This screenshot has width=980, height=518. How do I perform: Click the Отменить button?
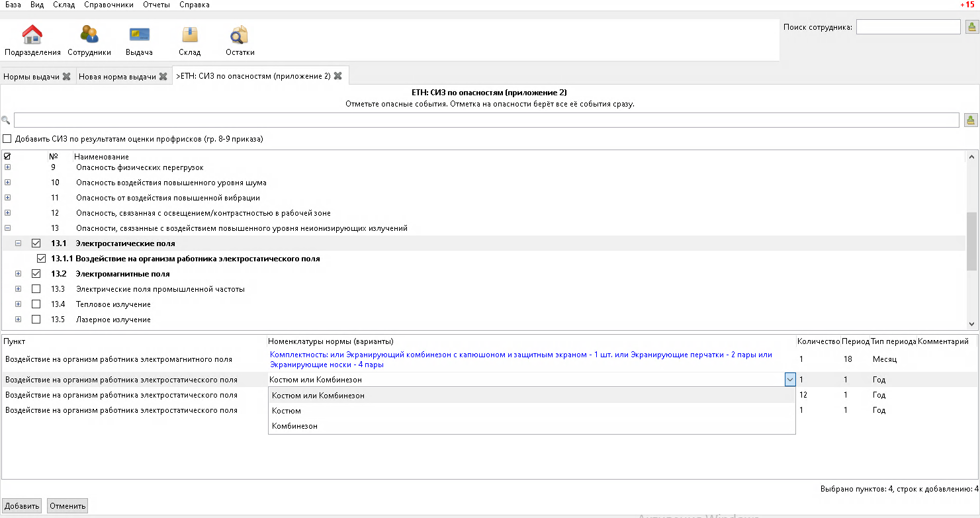(67, 506)
